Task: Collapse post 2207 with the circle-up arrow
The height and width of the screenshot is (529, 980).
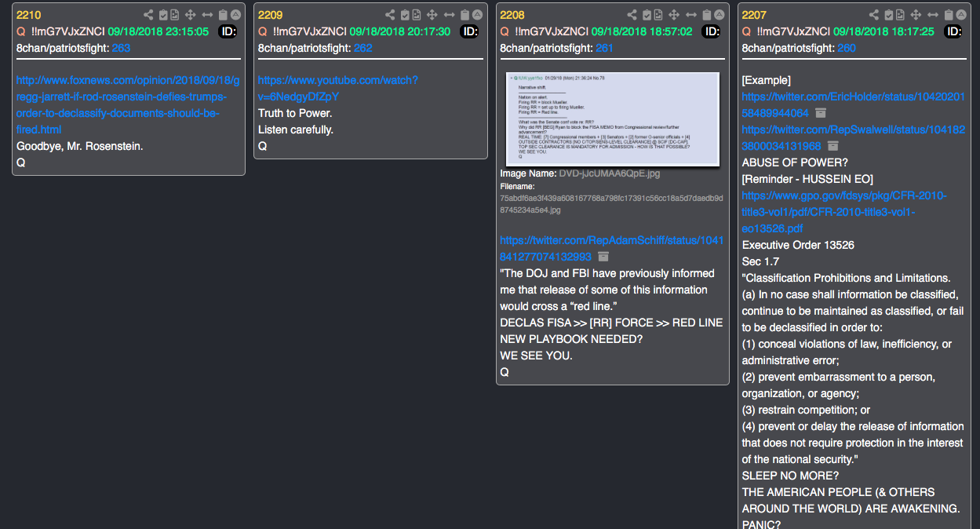Action: click(961, 15)
